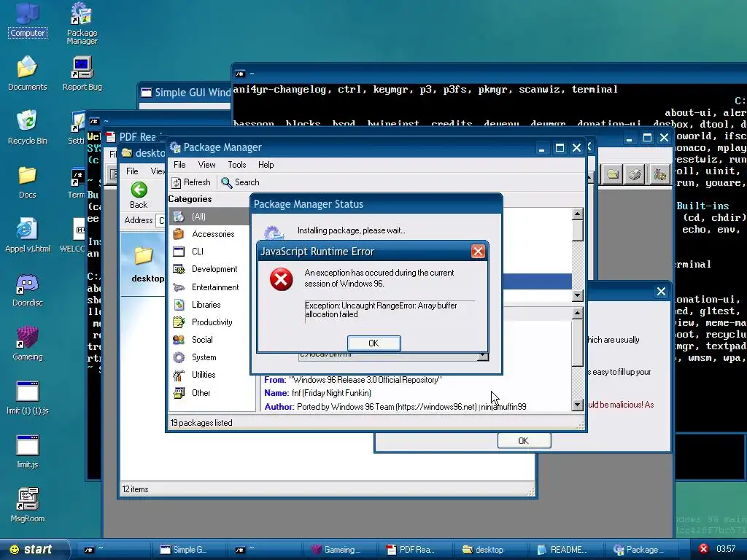Switch to Simple G... taskbar item

tap(190, 550)
